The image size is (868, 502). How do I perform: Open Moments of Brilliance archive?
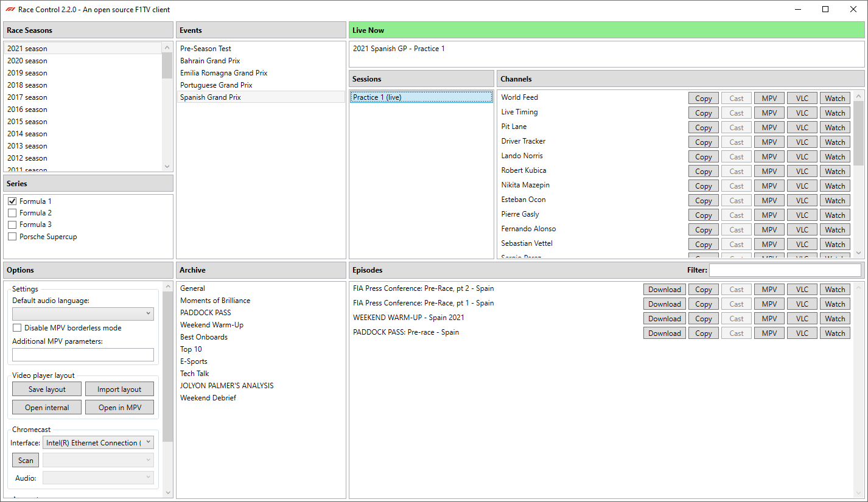click(261, 301)
